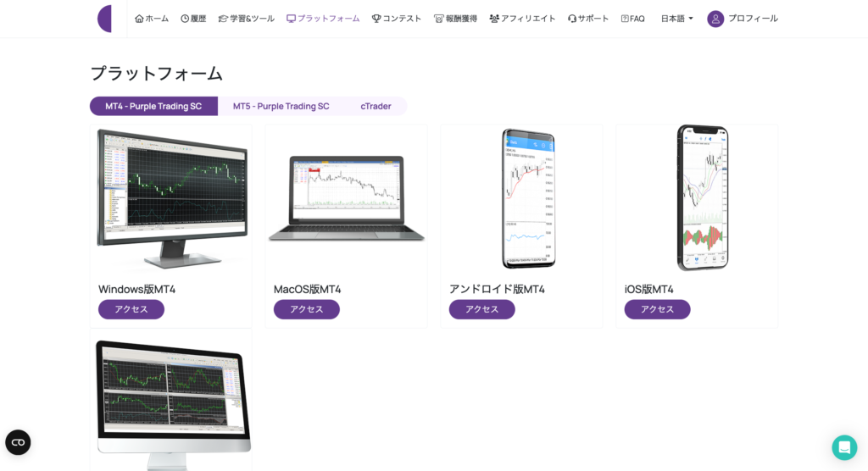
Task: Switch to MT5 - Purple Trading SC tab
Action: pyautogui.click(x=281, y=106)
